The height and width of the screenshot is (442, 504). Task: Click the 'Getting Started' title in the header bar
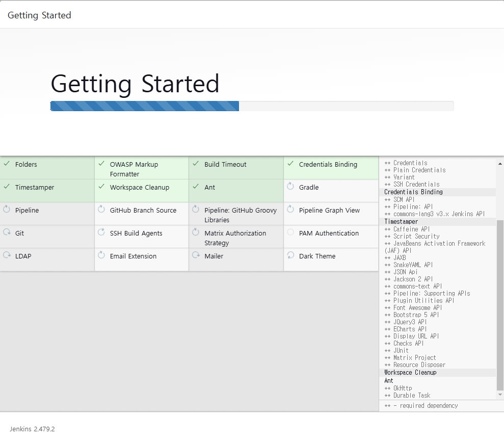[x=39, y=15]
